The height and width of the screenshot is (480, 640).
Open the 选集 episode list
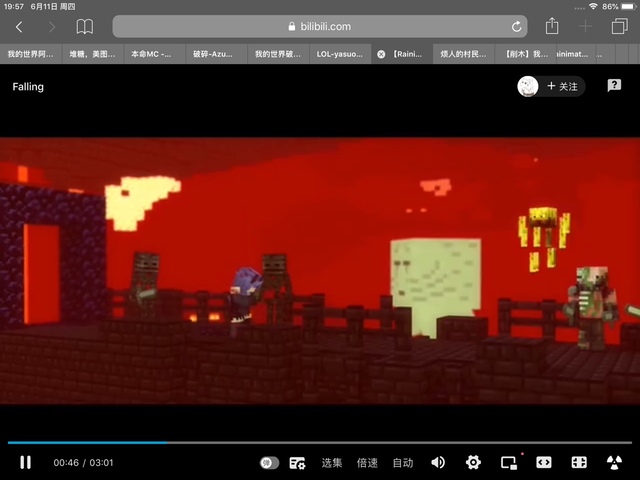click(x=332, y=463)
